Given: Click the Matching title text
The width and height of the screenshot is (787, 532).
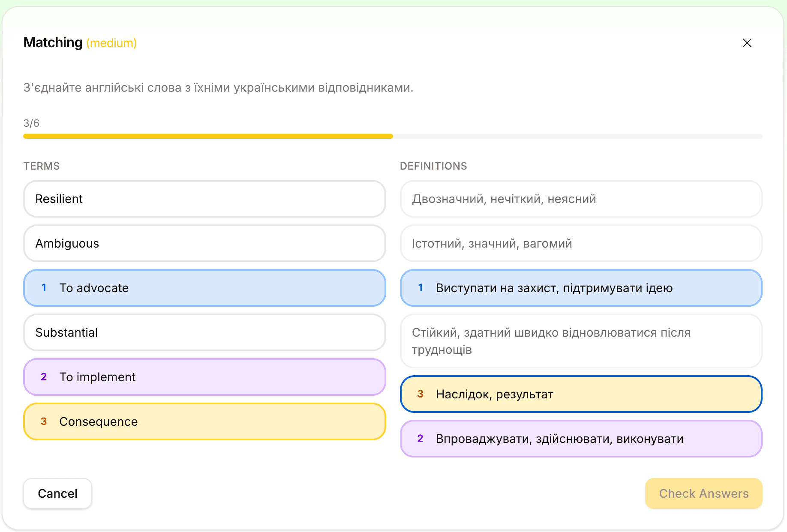Looking at the screenshot, I should point(53,42).
